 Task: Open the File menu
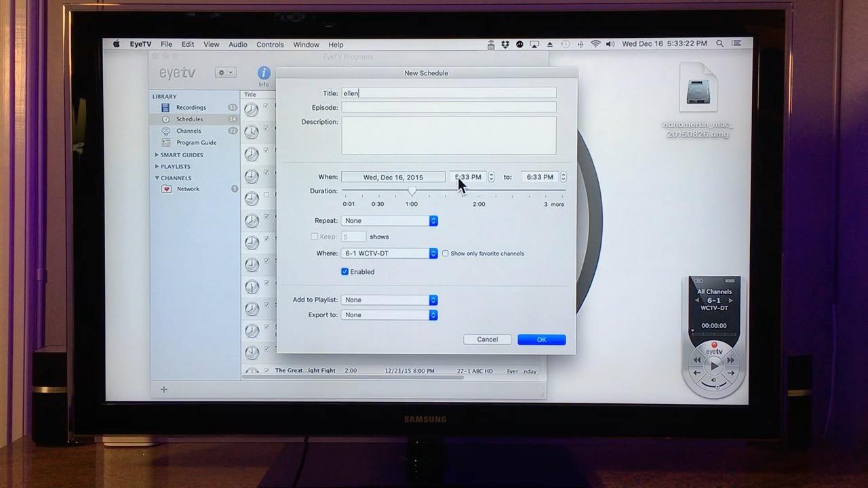(166, 44)
